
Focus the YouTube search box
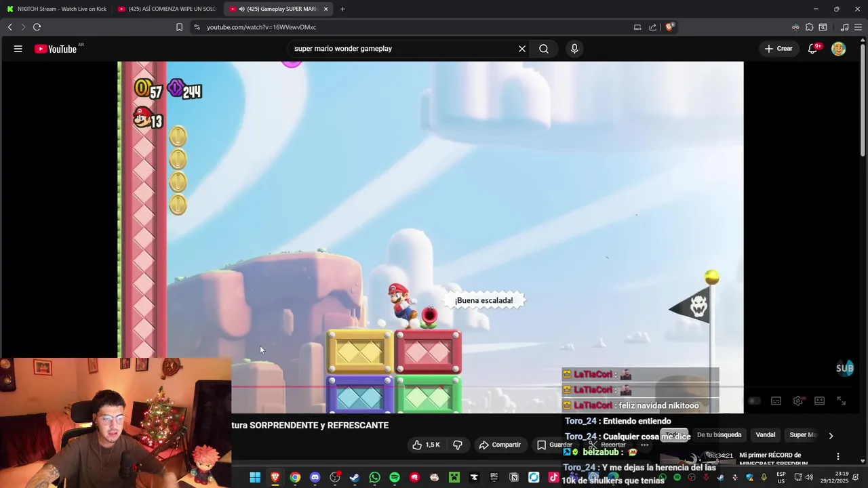tap(403, 49)
